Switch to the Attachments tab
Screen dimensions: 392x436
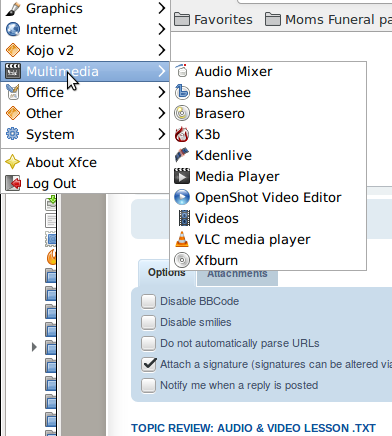click(x=237, y=274)
